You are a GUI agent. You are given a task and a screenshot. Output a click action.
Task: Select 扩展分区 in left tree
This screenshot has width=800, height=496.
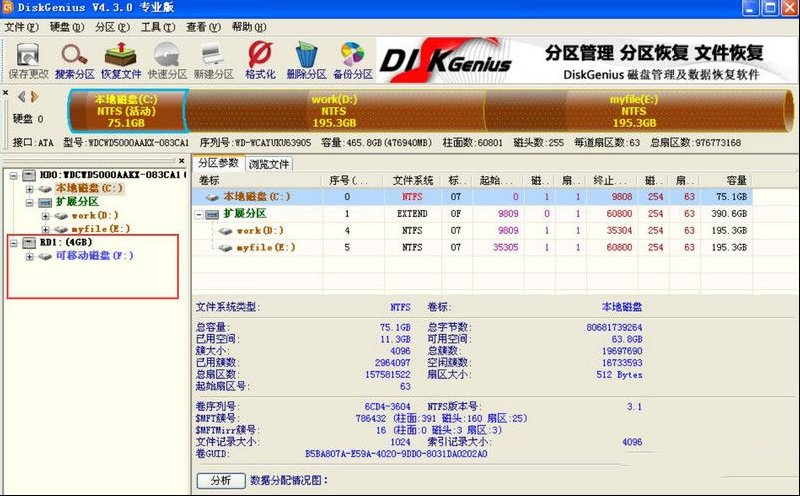(77, 202)
